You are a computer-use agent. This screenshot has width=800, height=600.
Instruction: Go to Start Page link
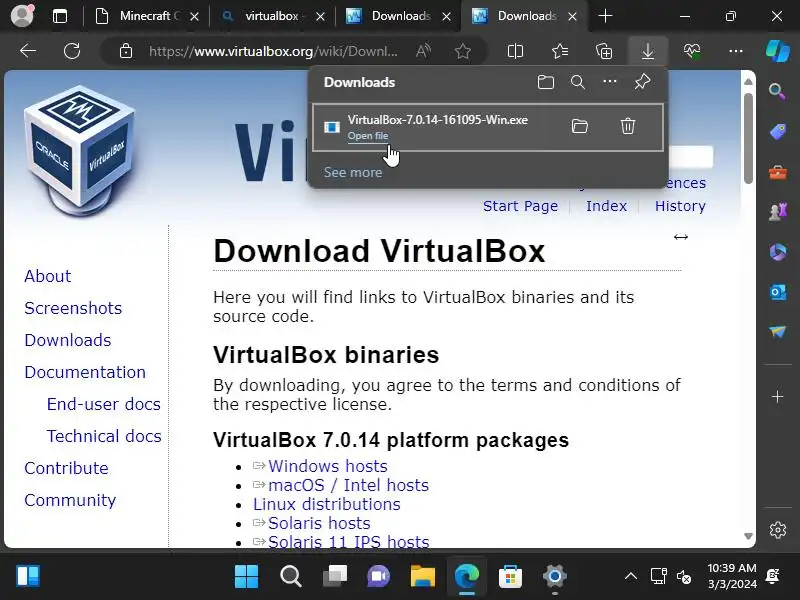tap(520, 206)
